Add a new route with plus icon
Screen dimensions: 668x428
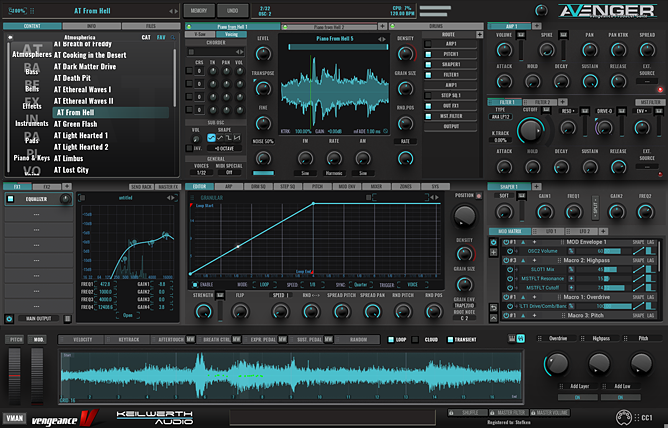pos(480,34)
